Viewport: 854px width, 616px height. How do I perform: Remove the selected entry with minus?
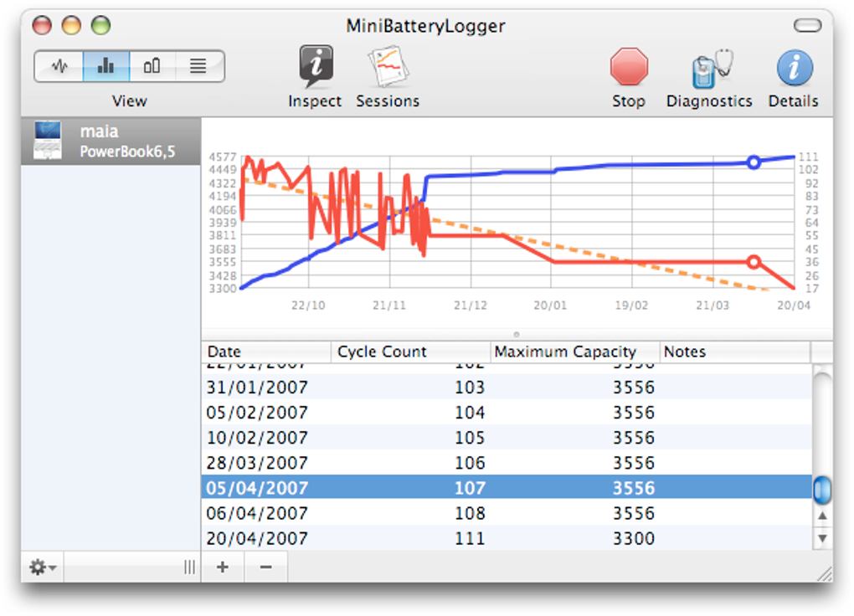(x=265, y=567)
